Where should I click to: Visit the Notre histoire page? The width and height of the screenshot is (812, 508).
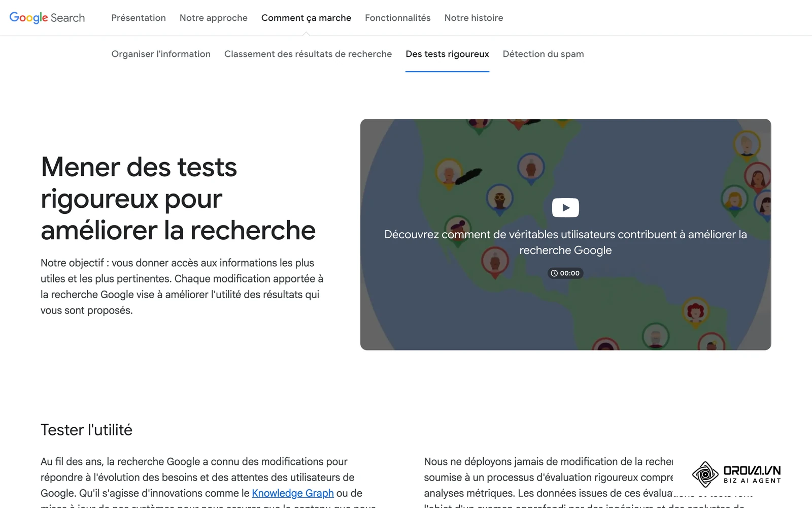pos(473,18)
